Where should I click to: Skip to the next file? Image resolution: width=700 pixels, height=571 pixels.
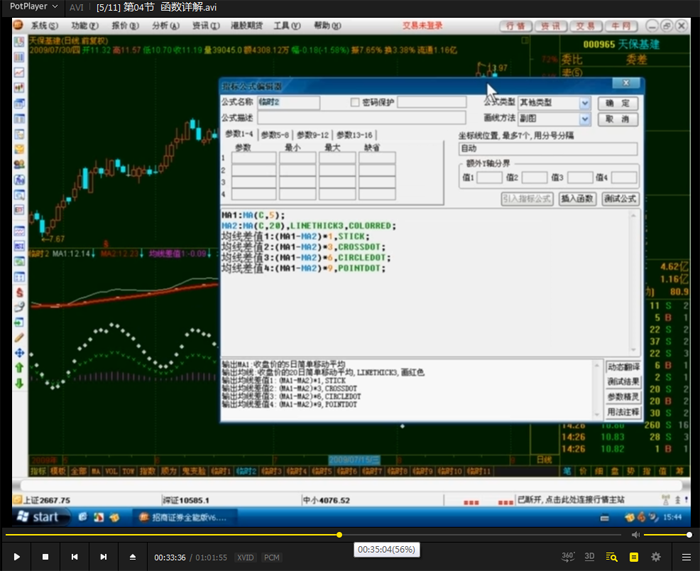(x=103, y=556)
